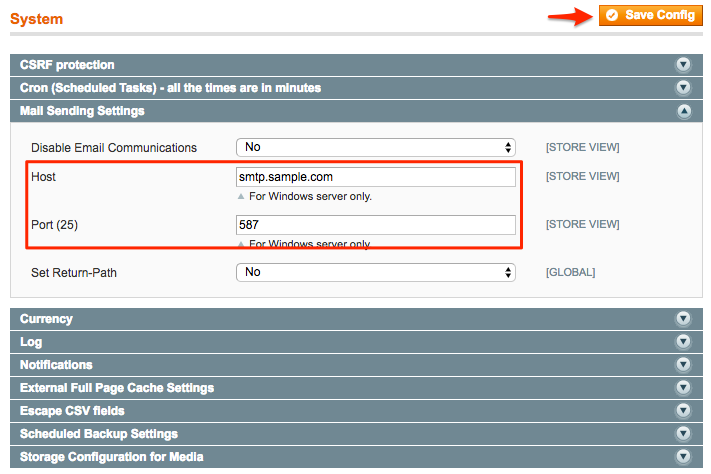
Task: Open the Disable Email Communications dropdown
Action: point(376,148)
